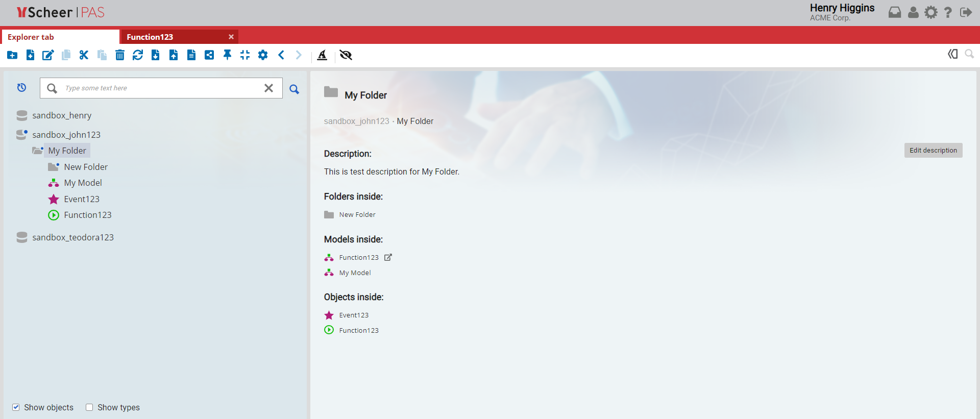Viewport: 980px width, 419px height.
Task: Click the pin icon in the toolbar
Action: click(x=227, y=55)
